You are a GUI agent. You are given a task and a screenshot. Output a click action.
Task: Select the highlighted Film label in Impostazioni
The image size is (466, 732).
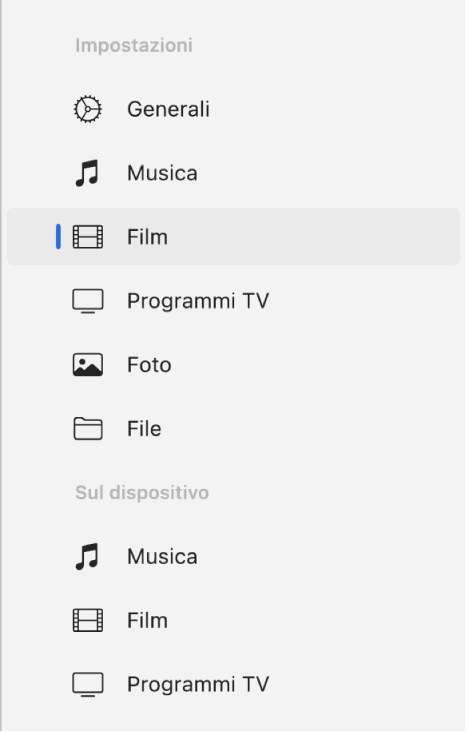point(148,237)
